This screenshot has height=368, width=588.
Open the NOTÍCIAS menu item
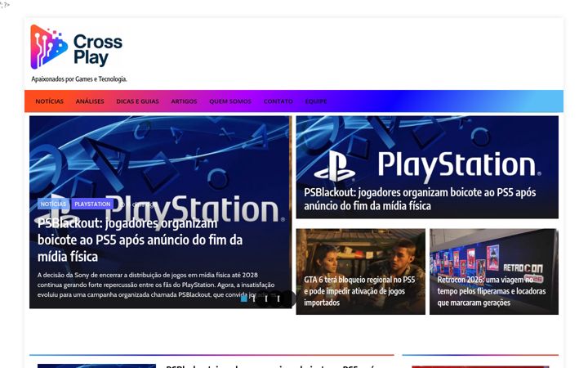tap(50, 101)
